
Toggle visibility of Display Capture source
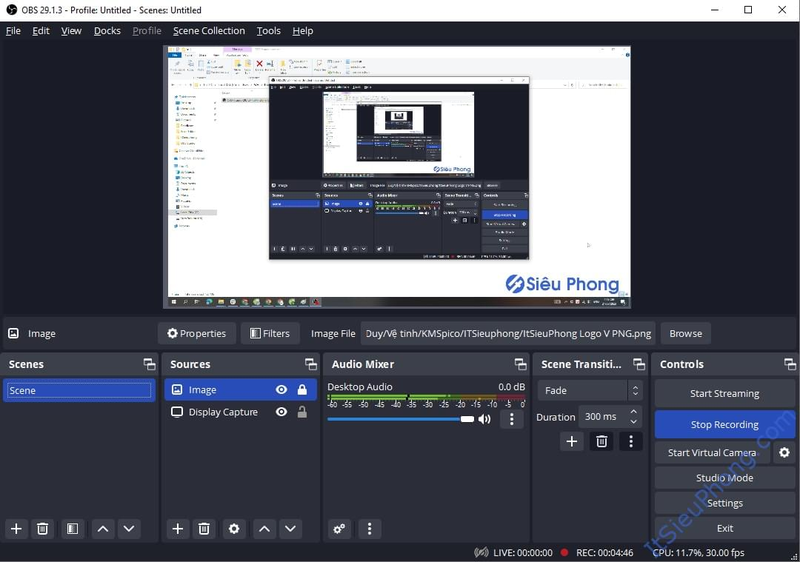coord(281,412)
